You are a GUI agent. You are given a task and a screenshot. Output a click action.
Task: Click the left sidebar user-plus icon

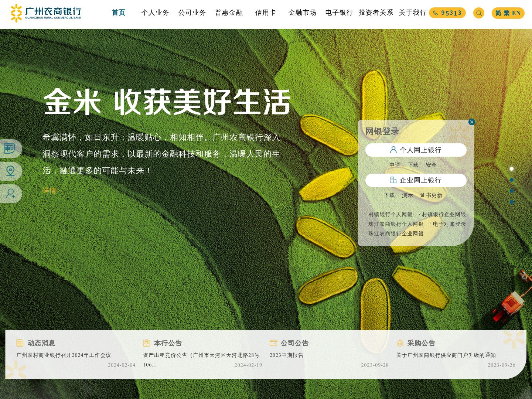click(x=10, y=194)
